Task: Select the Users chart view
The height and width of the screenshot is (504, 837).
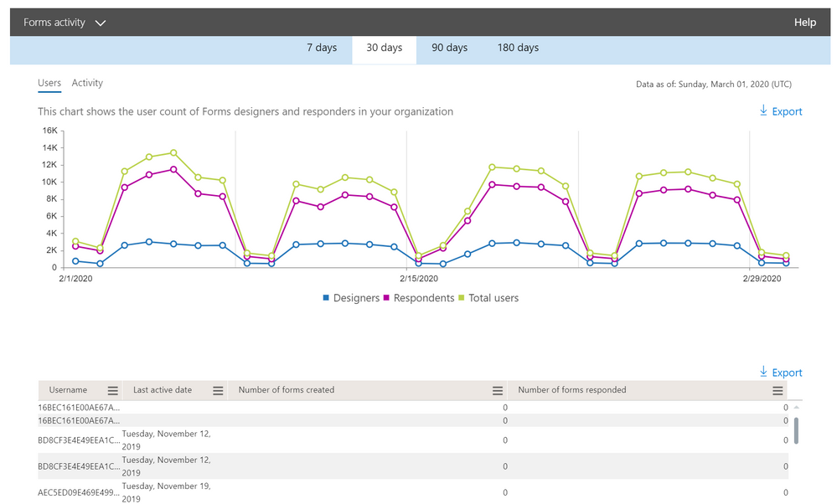Action: pos(49,83)
